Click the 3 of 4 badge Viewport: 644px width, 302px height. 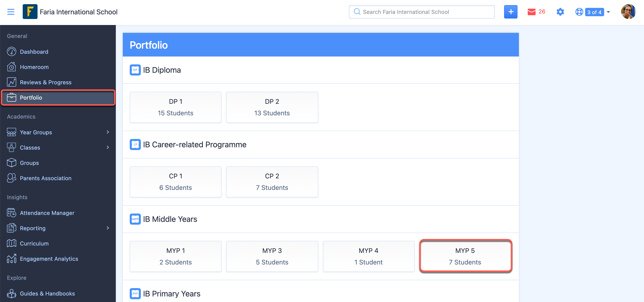(594, 12)
